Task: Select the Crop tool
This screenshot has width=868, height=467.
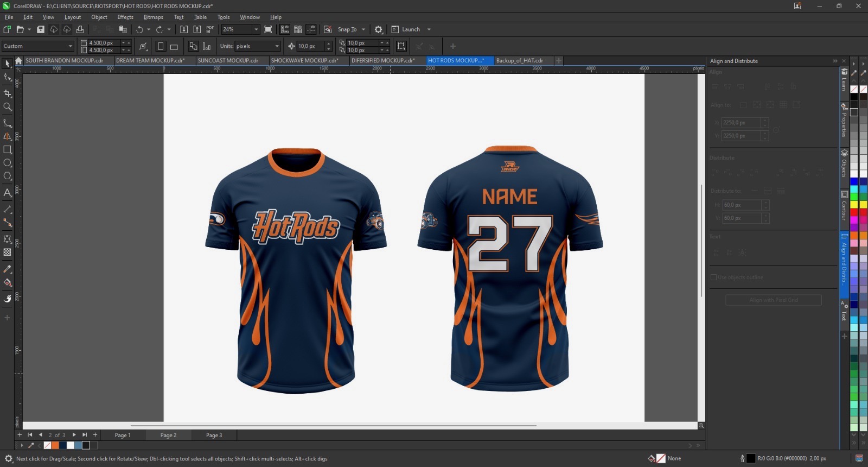Action: (x=7, y=93)
